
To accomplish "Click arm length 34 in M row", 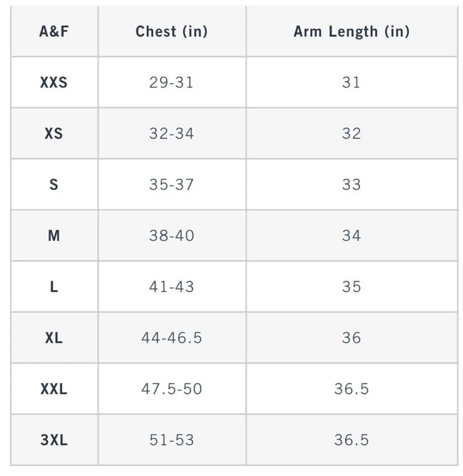I will 351,236.
